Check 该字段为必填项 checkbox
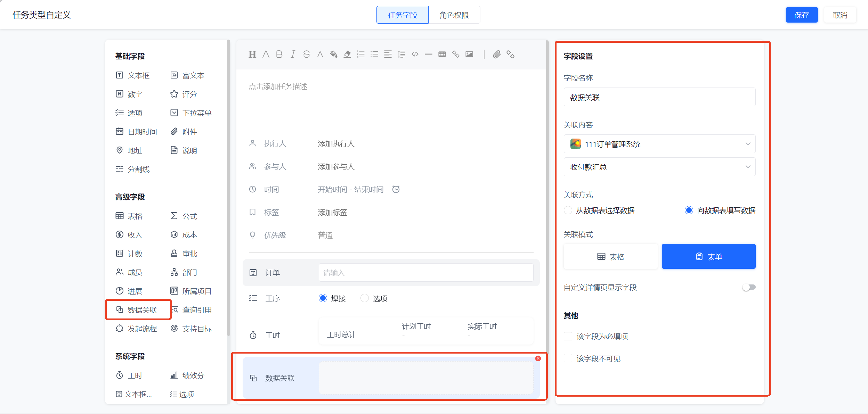Viewport: 868px width, 414px height. 568,336
